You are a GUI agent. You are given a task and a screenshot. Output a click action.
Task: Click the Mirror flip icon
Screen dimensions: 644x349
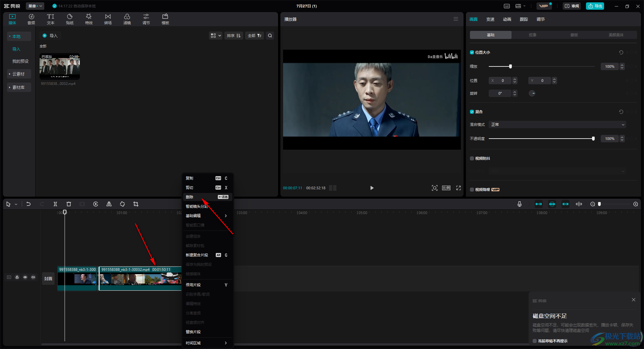pyautogui.click(x=109, y=204)
